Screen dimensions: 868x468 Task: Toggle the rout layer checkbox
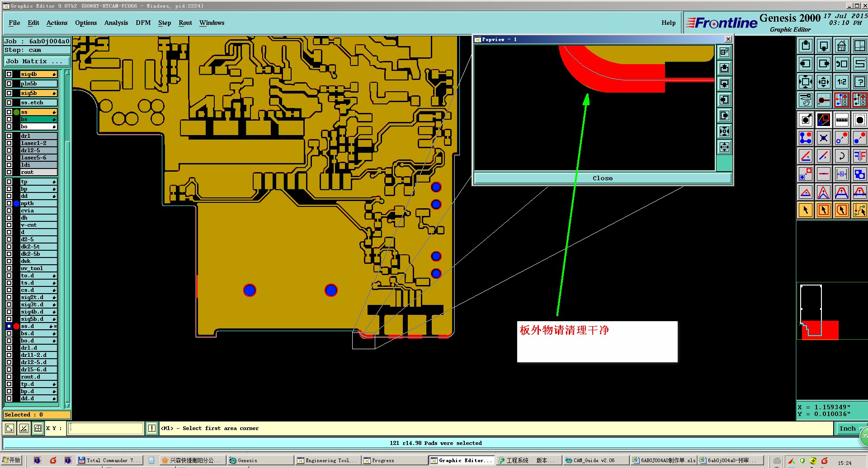9,172
